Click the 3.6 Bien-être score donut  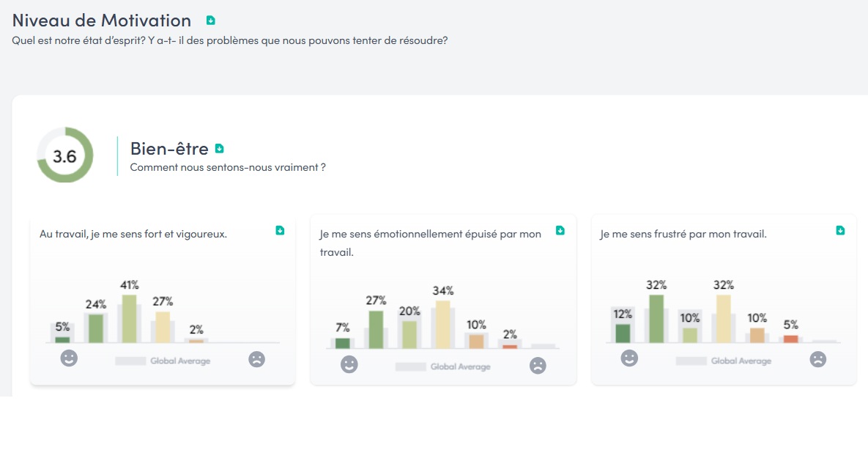pos(65,155)
